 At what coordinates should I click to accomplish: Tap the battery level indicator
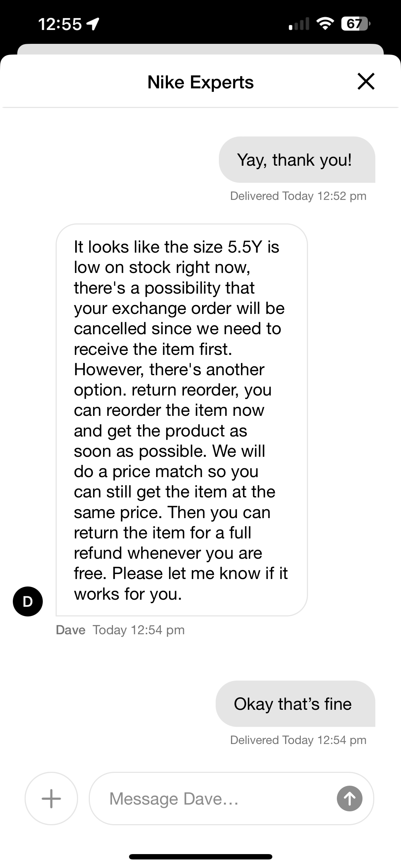pos(355,24)
